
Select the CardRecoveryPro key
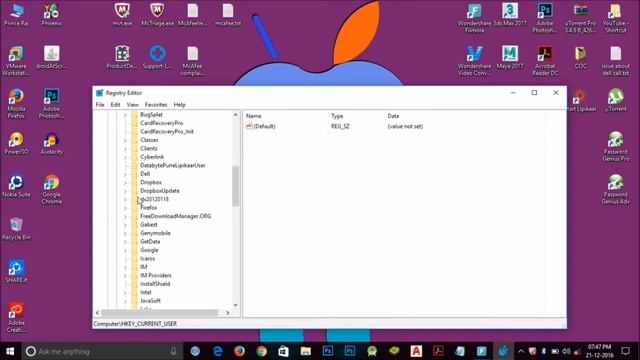tap(162, 123)
